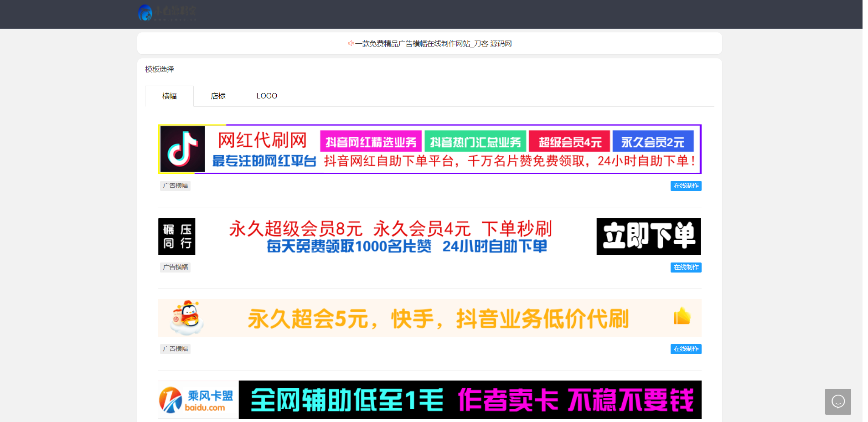Click the 乘风卡盟 logo in the bottom banner

(x=197, y=399)
